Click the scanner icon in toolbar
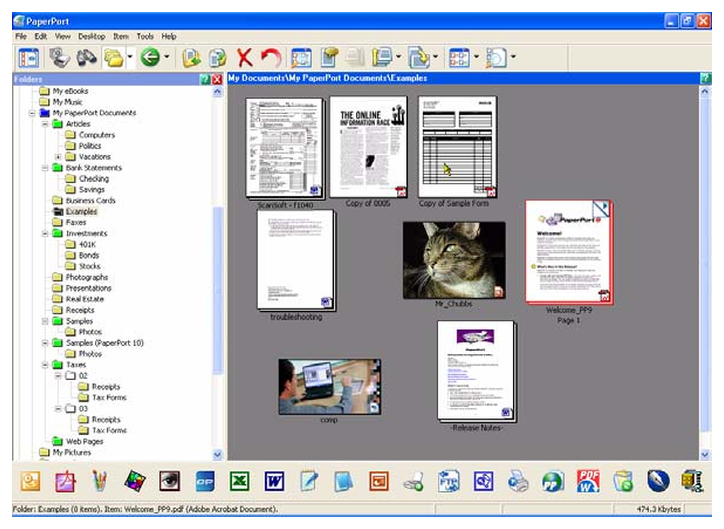 tap(60, 58)
